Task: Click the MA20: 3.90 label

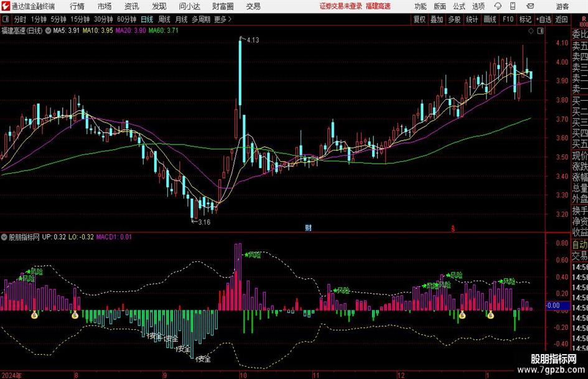Action: click(131, 30)
